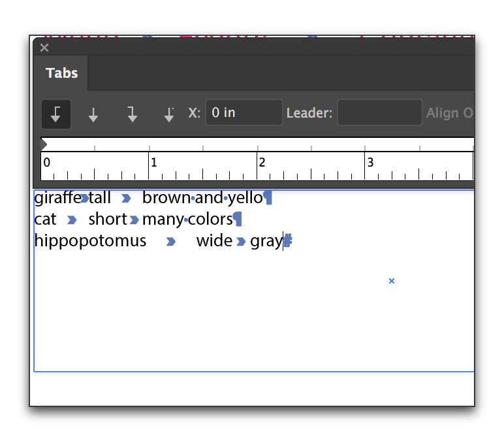This screenshot has height=441, width=504.
Task: Click the small blue x mark
Action: click(392, 281)
